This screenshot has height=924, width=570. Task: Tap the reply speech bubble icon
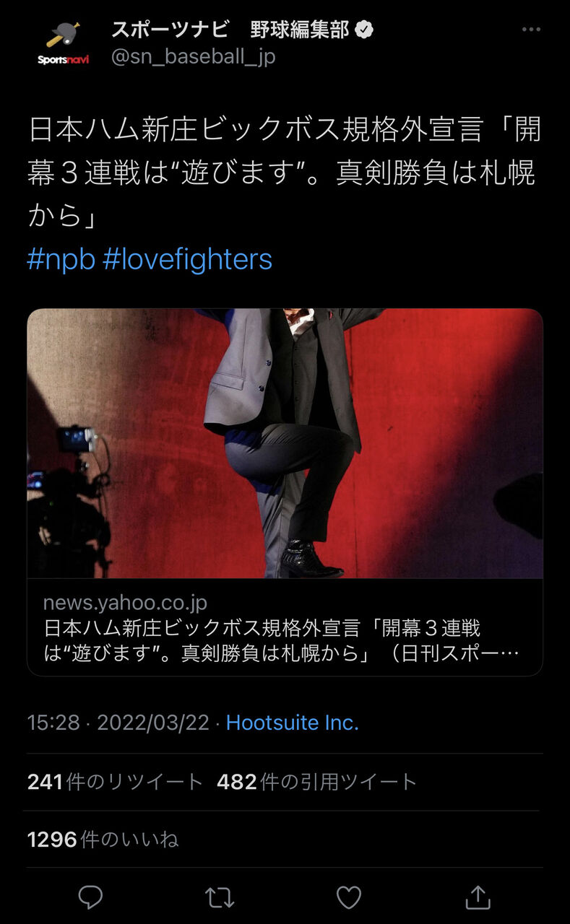[90, 897]
